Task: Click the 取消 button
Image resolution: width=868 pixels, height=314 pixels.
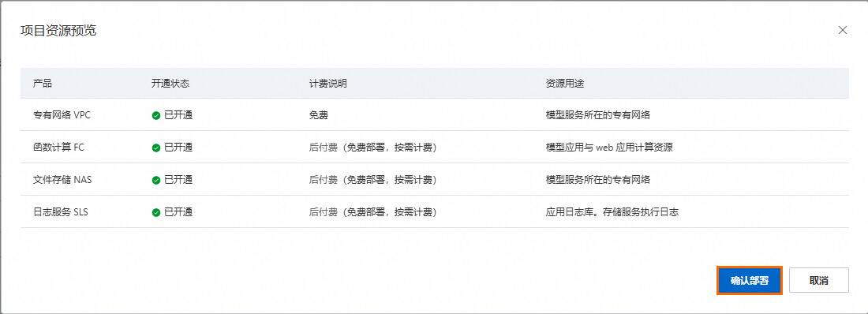Action: coord(819,280)
